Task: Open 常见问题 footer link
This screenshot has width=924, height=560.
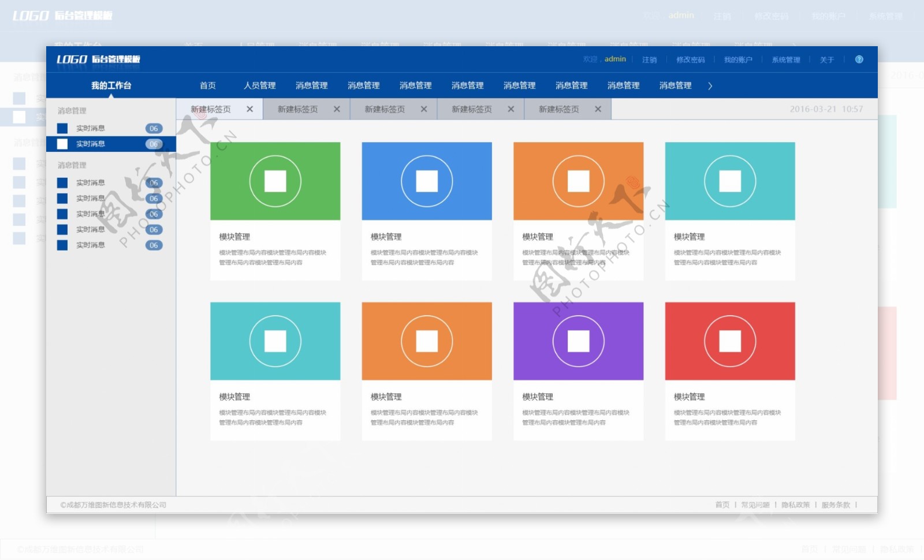Action: point(755,505)
